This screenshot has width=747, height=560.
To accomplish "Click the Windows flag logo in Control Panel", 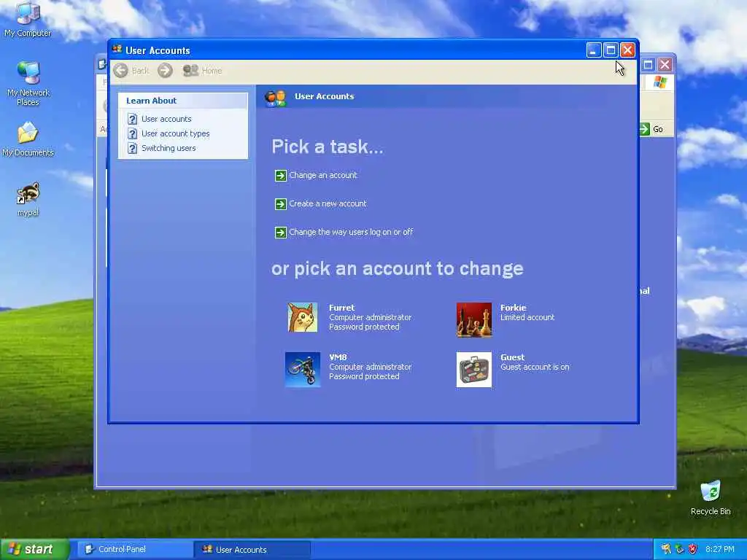I will tap(659, 82).
